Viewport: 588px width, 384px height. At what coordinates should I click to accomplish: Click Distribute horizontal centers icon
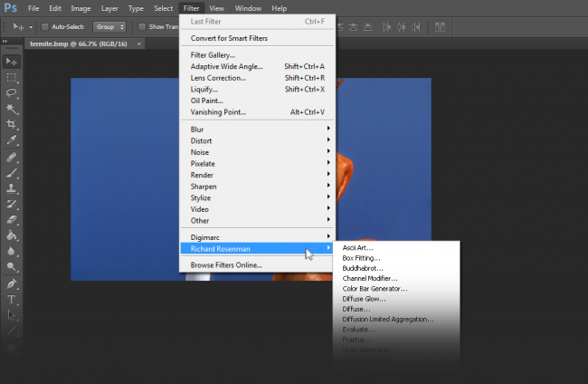pyautogui.click(x=402, y=27)
